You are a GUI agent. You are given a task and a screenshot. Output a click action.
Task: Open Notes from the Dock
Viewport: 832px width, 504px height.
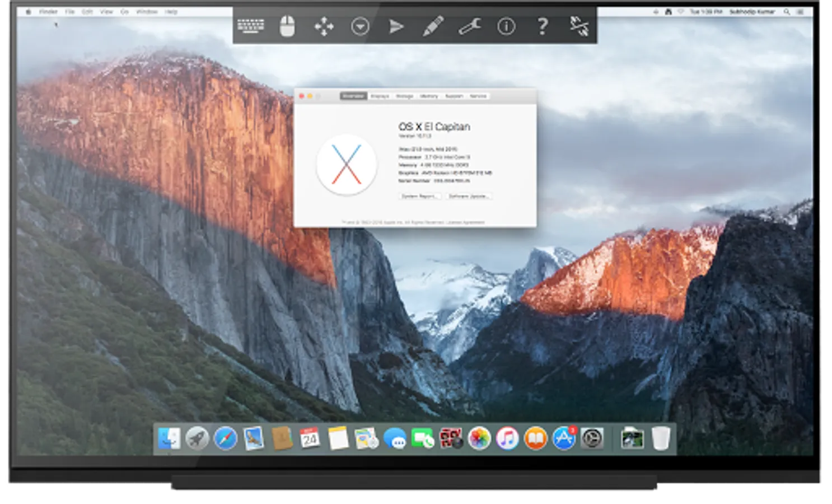(338, 438)
